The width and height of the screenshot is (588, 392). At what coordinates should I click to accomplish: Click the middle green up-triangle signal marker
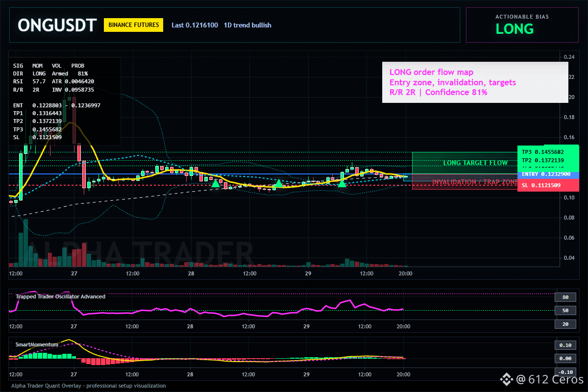click(278, 184)
